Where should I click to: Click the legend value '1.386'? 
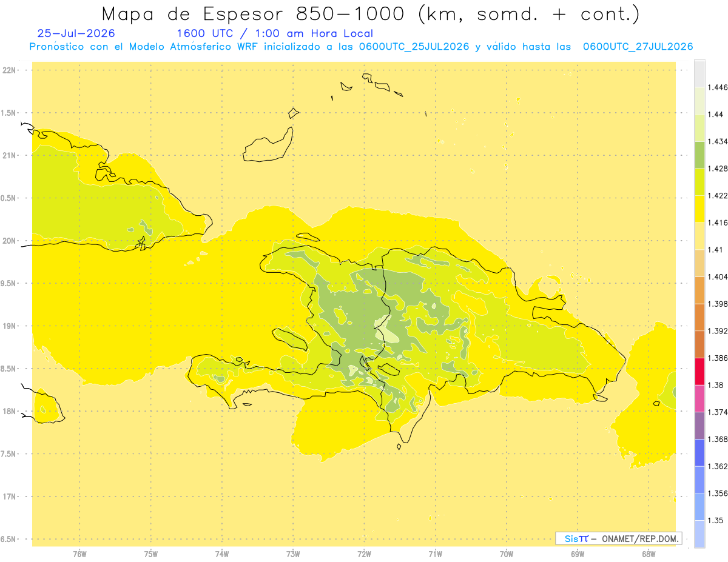tap(718, 358)
